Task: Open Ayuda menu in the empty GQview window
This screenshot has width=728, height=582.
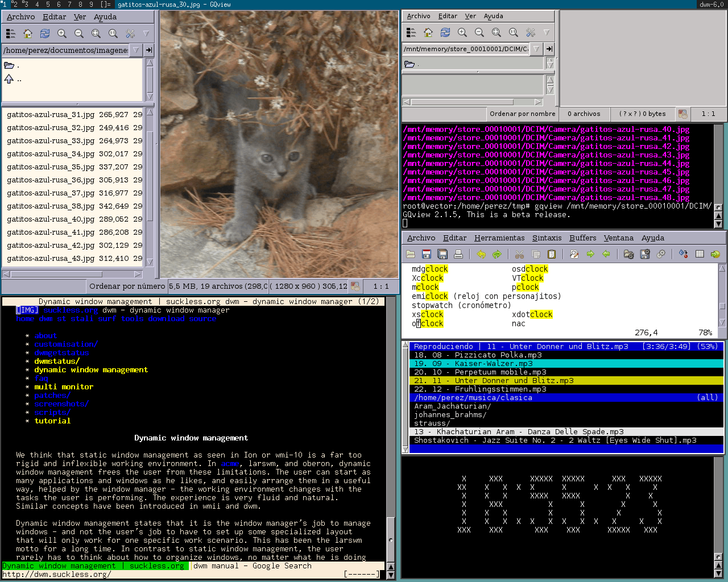Action: click(494, 16)
